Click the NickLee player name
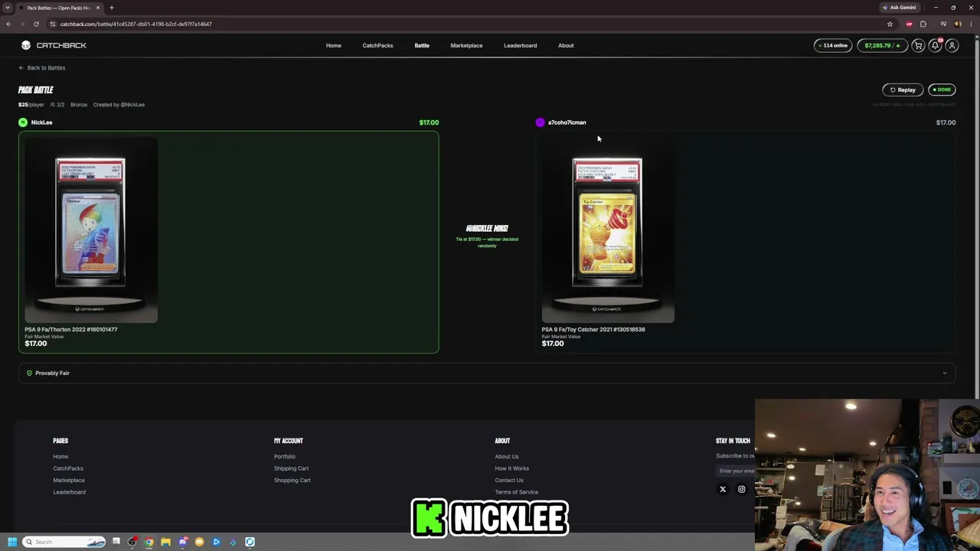Image resolution: width=980 pixels, height=551 pixels. [41, 122]
